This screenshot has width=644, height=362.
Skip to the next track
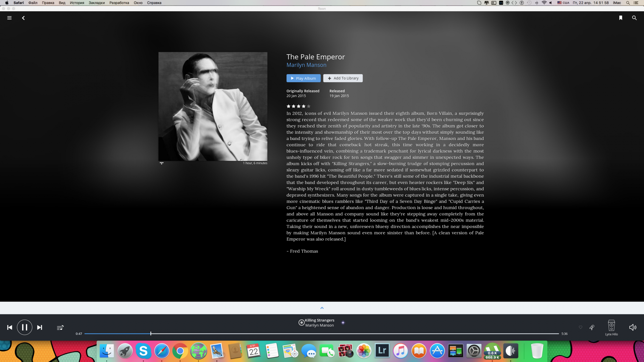point(39,327)
